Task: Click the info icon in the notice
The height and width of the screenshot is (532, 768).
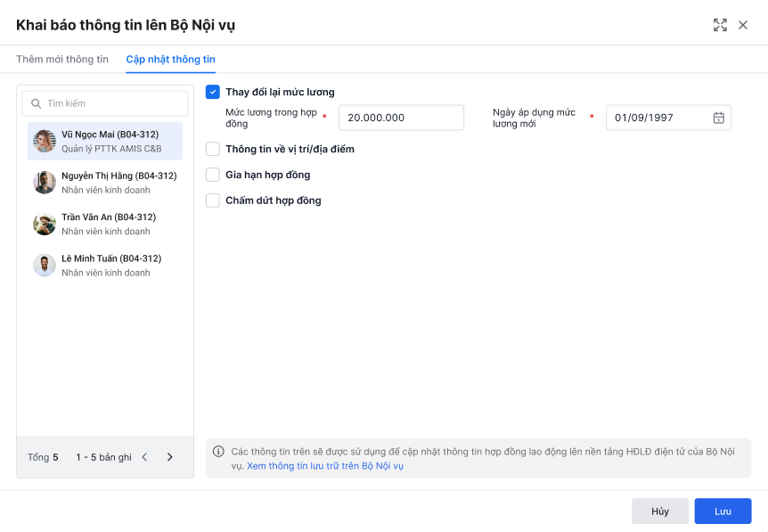Action: pos(218,451)
